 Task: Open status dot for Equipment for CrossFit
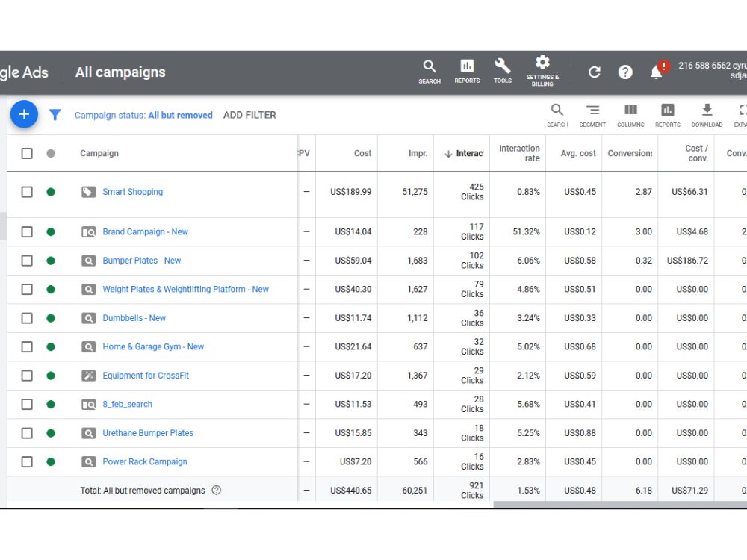51,376
